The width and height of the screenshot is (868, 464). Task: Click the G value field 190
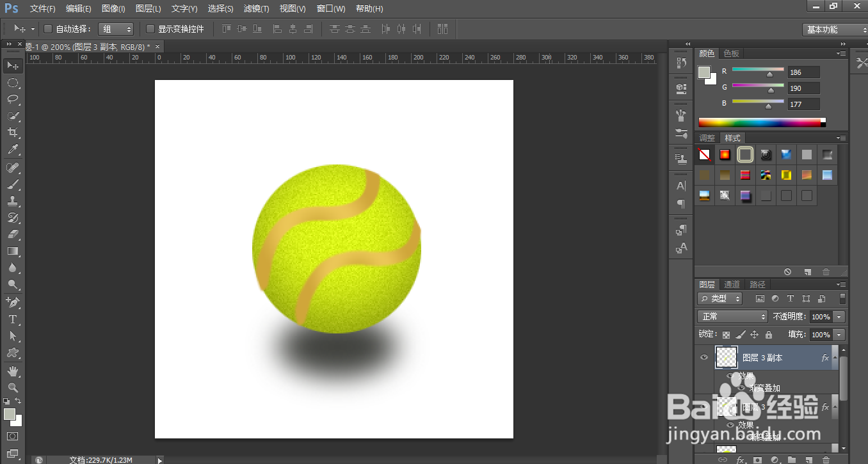click(x=804, y=88)
